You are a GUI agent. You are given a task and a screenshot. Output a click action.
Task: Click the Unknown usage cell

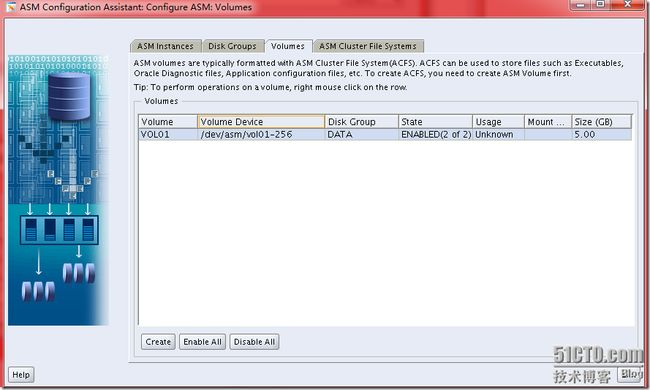click(498, 134)
